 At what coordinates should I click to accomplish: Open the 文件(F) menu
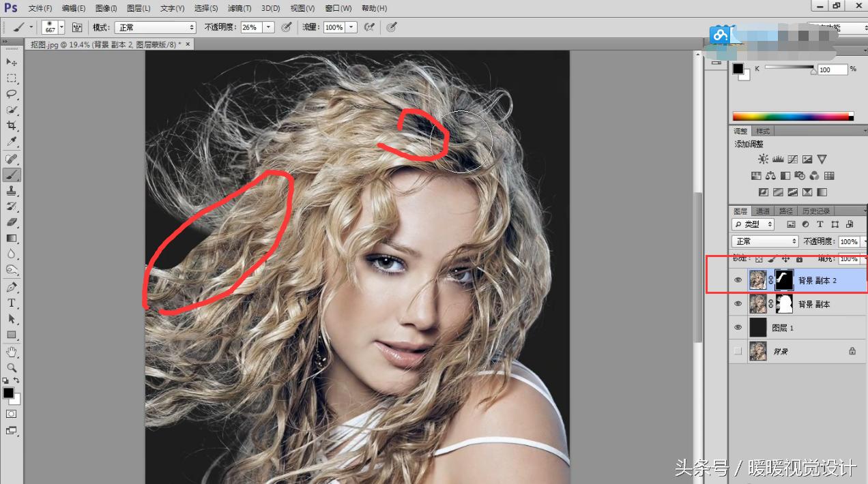(41, 8)
